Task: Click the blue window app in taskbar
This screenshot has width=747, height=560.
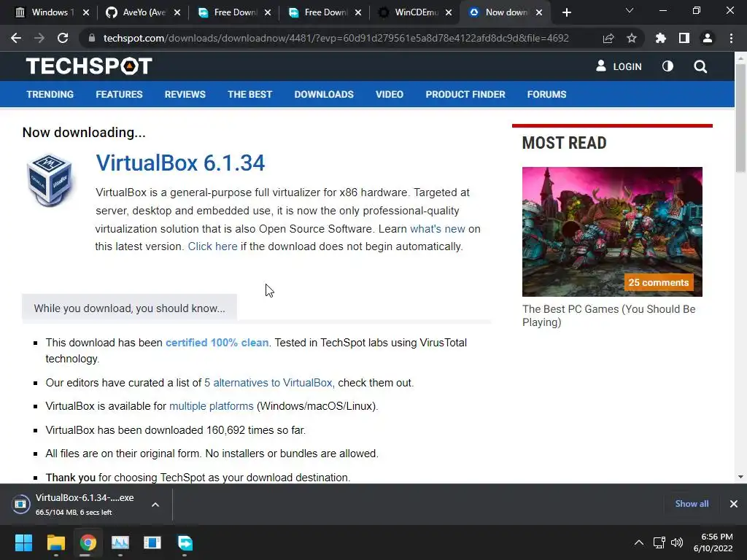Action: coord(152,542)
